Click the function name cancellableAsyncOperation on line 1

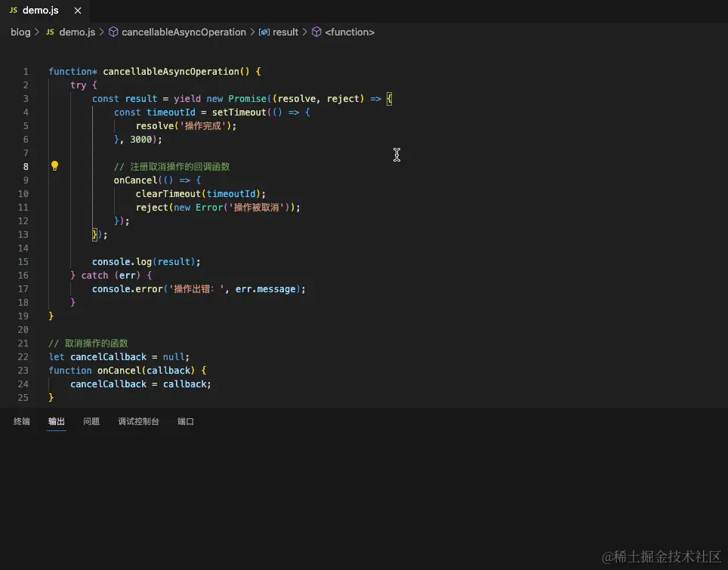171,72
